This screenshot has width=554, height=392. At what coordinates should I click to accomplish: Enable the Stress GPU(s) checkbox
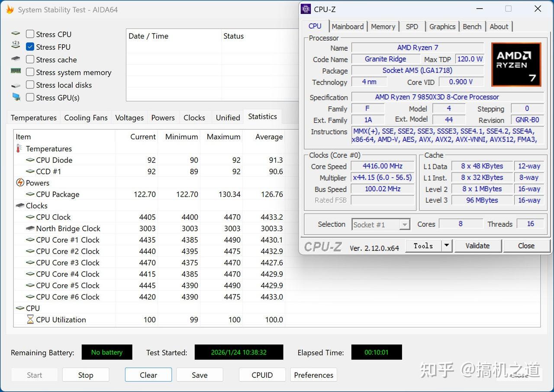pyautogui.click(x=30, y=97)
